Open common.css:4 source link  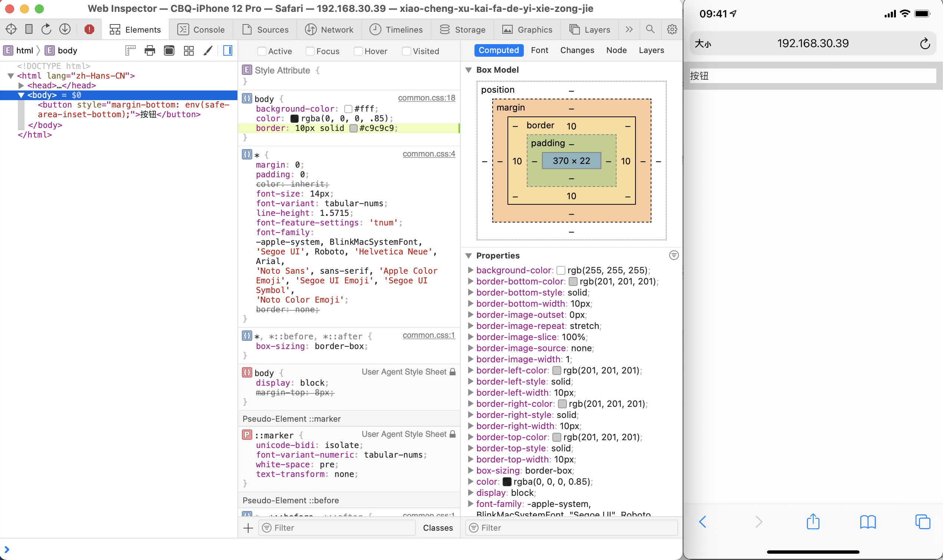(x=429, y=154)
